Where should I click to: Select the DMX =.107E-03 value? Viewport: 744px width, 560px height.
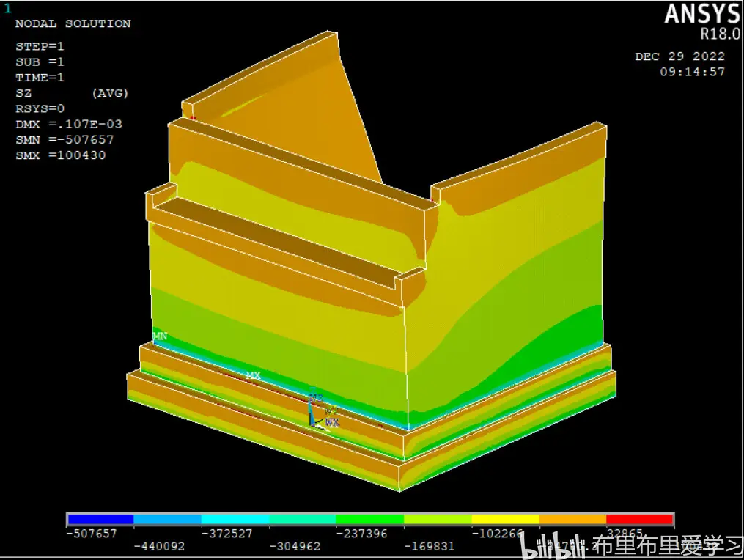(69, 125)
